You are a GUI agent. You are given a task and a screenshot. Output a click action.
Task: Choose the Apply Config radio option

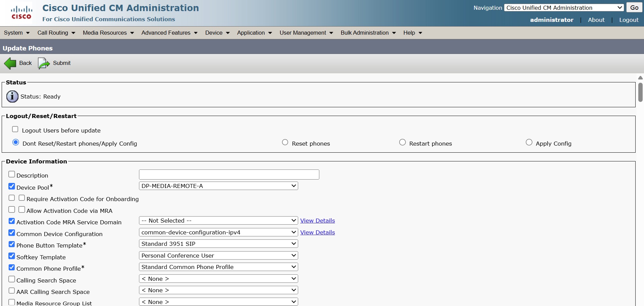point(529,142)
